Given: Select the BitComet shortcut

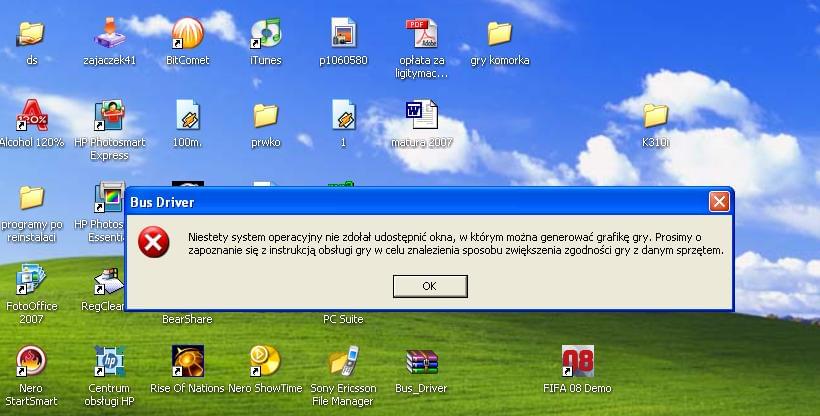Looking at the screenshot, I should pos(188,32).
